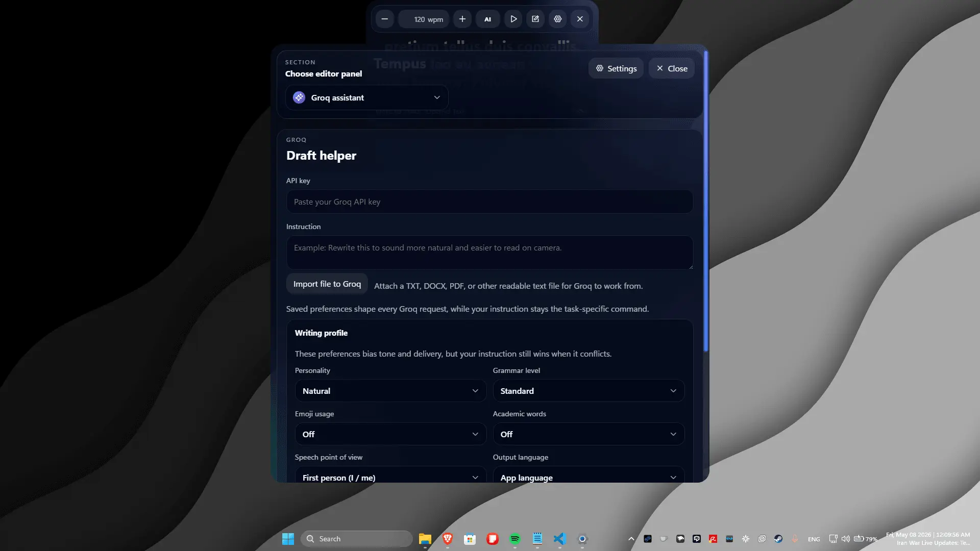This screenshot has width=980, height=551.
Task: Click the network display tray icon
Action: tap(833, 539)
